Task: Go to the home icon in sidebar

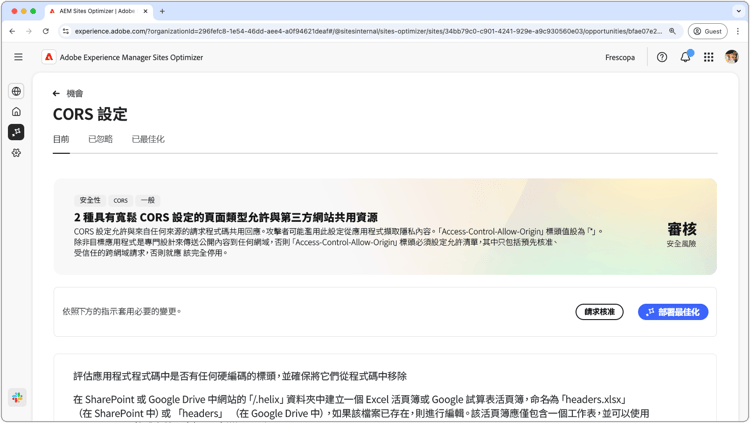Action: (16, 111)
